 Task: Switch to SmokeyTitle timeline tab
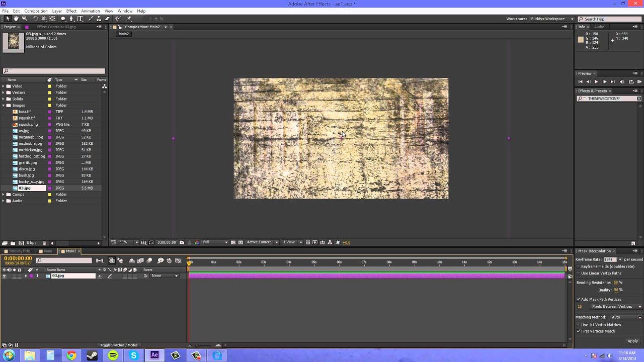[19, 251]
